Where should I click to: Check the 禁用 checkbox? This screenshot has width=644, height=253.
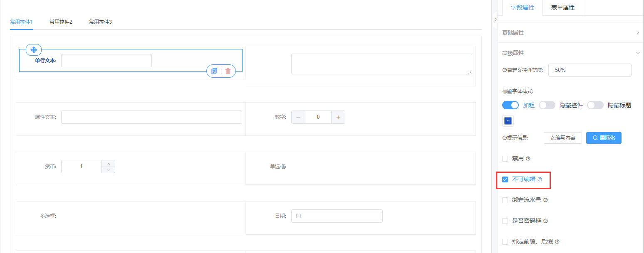coord(505,159)
